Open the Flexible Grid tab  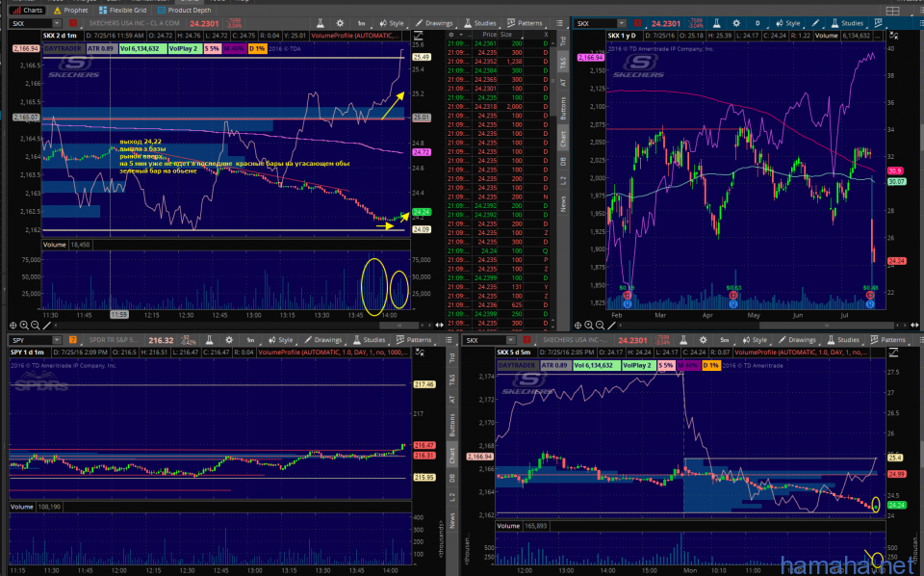pos(122,10)
